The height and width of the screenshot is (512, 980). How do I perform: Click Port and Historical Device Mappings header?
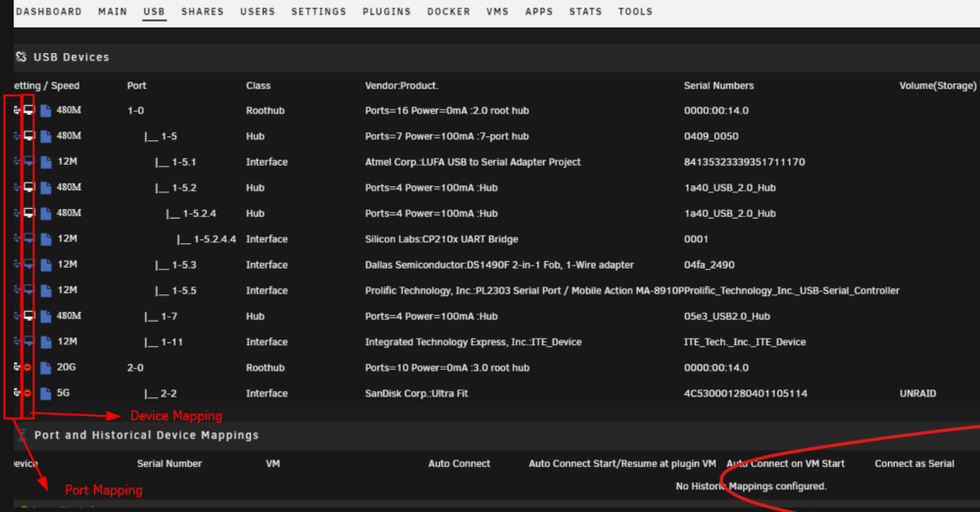pos(146,435)
